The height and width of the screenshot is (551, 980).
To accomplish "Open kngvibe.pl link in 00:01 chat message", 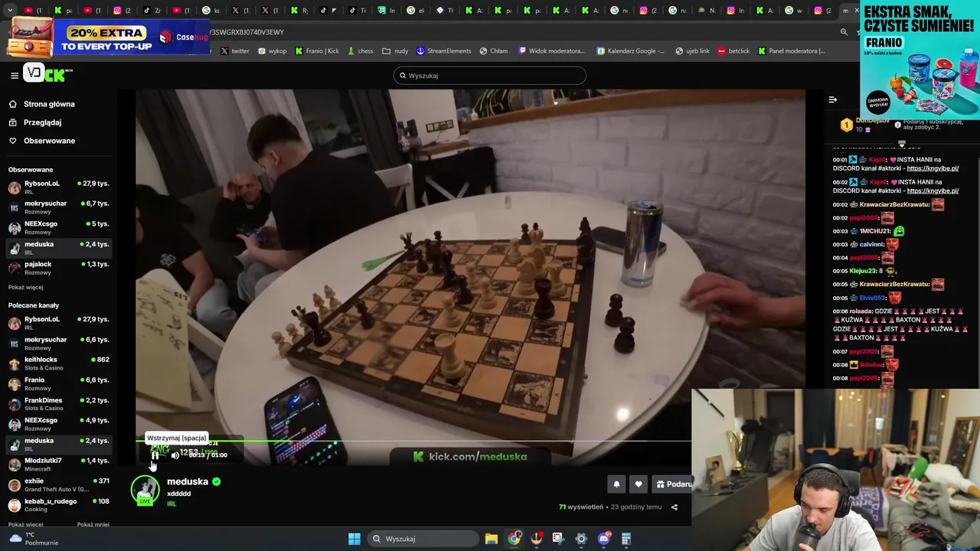I will [x=933, y=168].
